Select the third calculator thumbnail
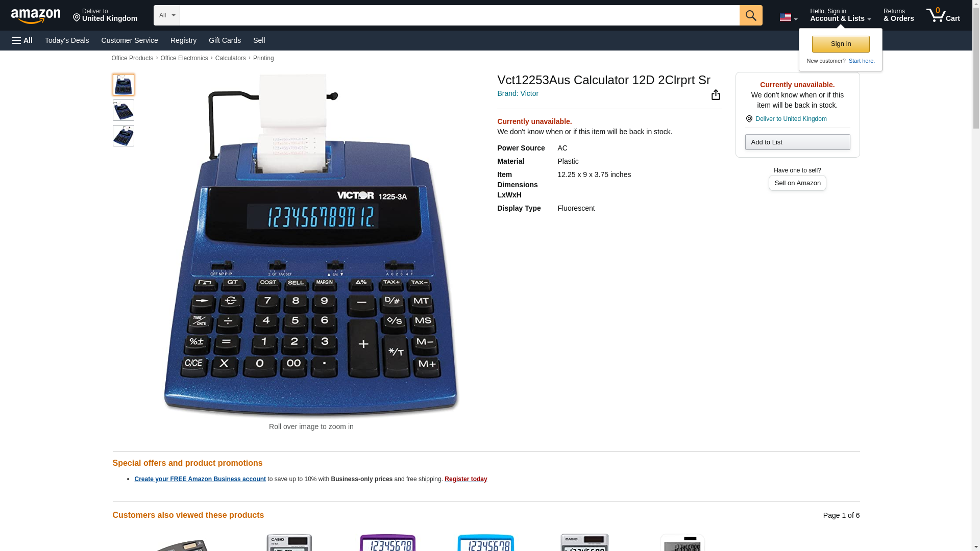This screenshot has width=980, height=551. [x=124, y=136]
